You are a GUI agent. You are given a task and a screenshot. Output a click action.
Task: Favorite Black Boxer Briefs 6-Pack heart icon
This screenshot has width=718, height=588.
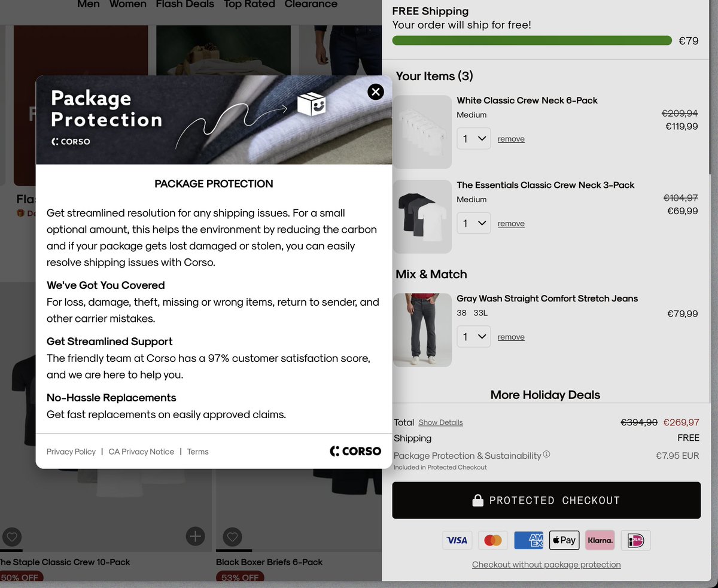coord(233,536)
